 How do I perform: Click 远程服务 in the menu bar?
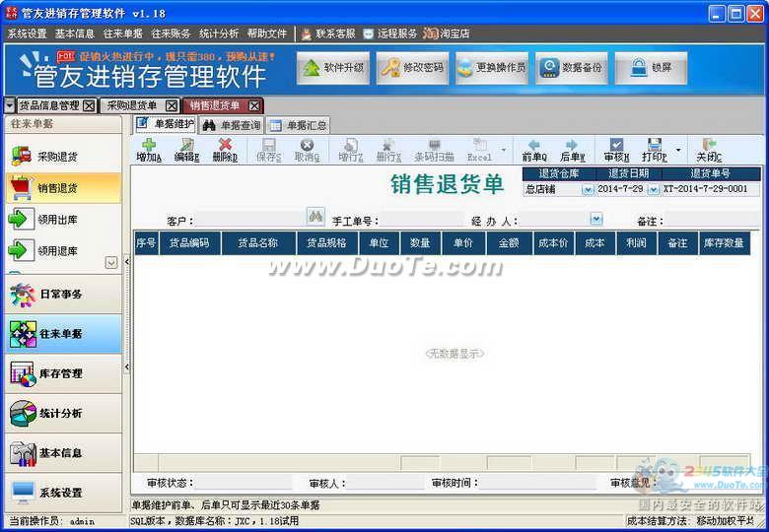click(390, 33)
